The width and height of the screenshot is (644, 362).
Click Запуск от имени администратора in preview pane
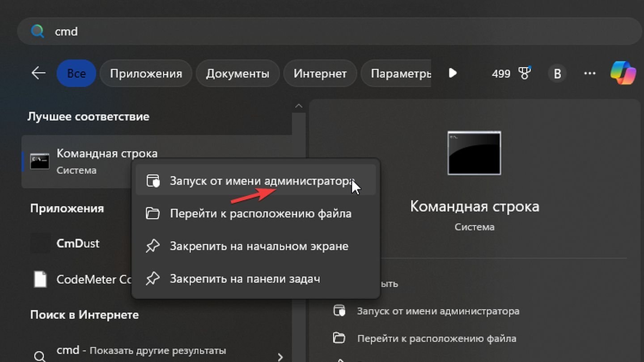[x=438, y=311]
